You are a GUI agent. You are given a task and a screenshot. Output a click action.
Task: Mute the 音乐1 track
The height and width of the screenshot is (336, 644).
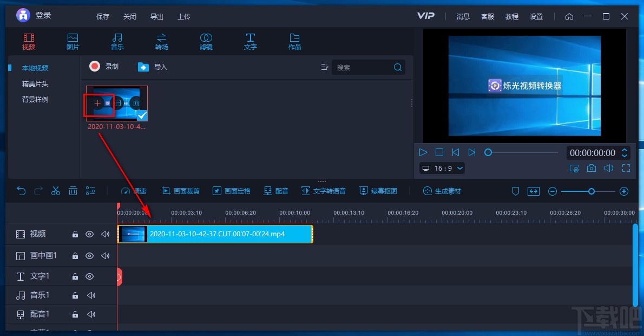coord(91,295)
